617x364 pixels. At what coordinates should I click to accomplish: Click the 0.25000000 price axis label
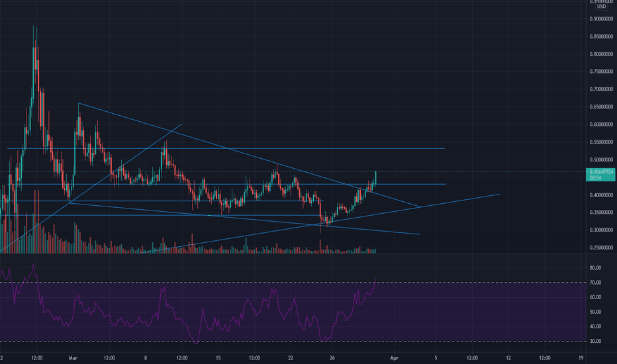pyautogui.click(x=601, y=248)
